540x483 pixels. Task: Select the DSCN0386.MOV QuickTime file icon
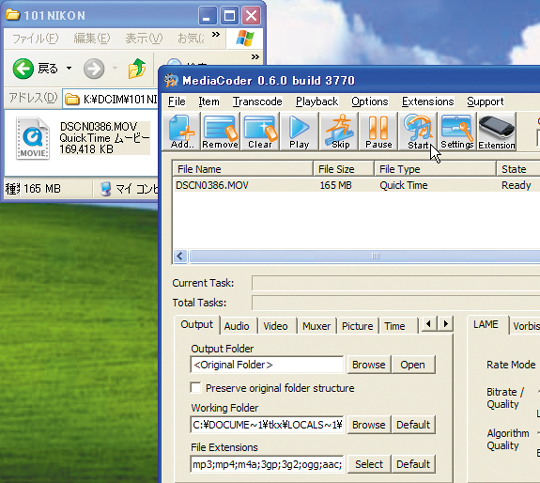point(33,138)
